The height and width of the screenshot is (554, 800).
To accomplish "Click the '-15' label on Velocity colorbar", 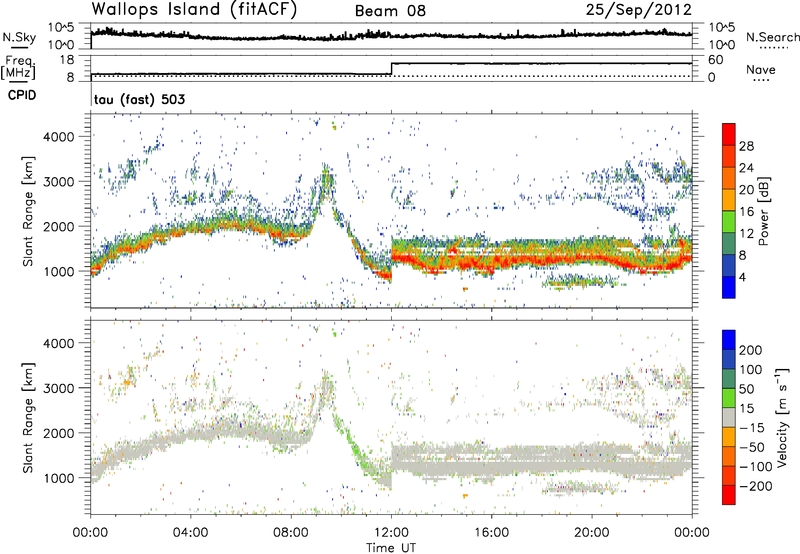I will click(753, 428).
